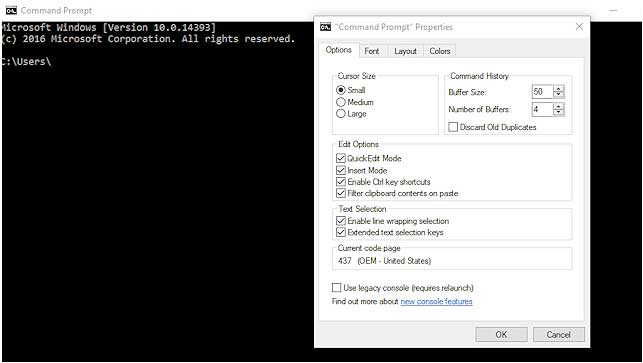Decrease Number of Buffers with down arrow
The width and height of the screenshot is (643, 363).
click(559, 112)
